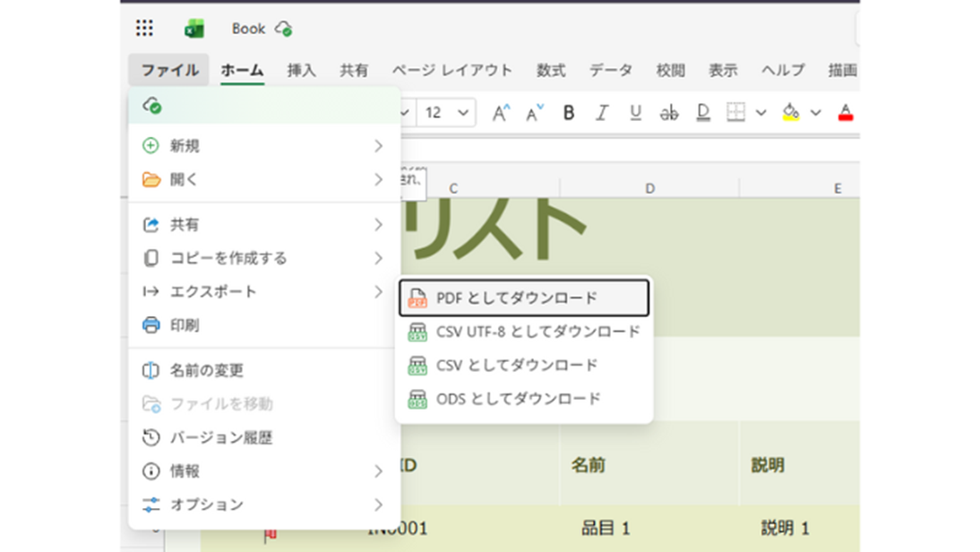980x552 pixels.
Task: Open バージョン履歴 from the menu
Action: tap(220, 438)
